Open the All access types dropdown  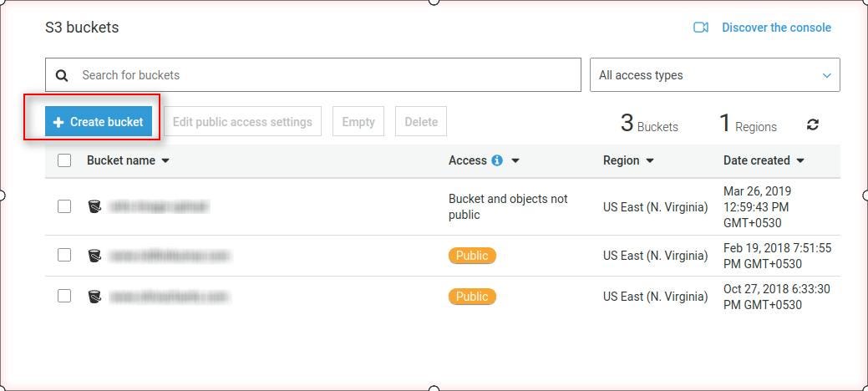point(714,74)
